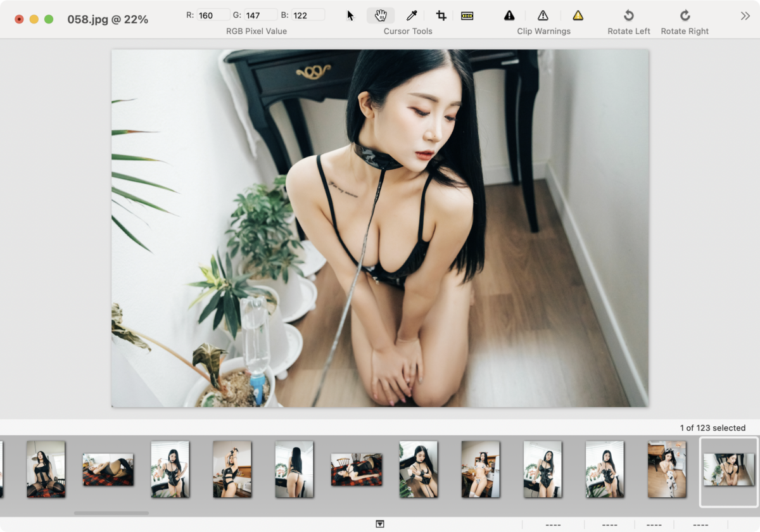The height and width of the screenshot is (532, 760).
Task: Click the filmstrip horizontal scrollbar
Action: (x=111, y=513)
